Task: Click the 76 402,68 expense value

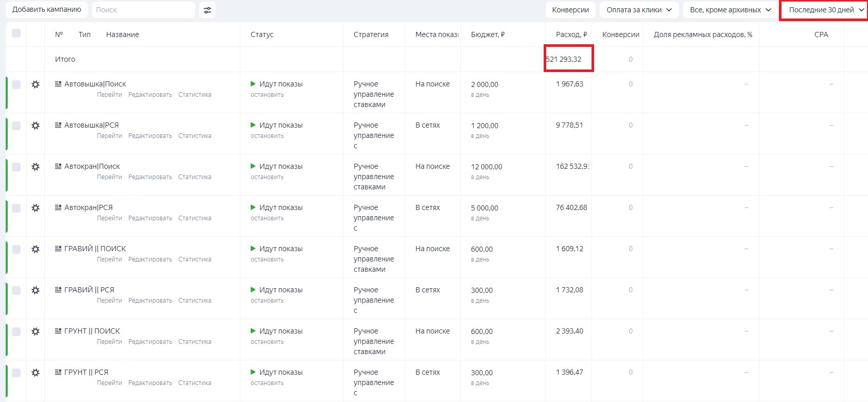Action: pyautogui.click(x=571, y=207)
